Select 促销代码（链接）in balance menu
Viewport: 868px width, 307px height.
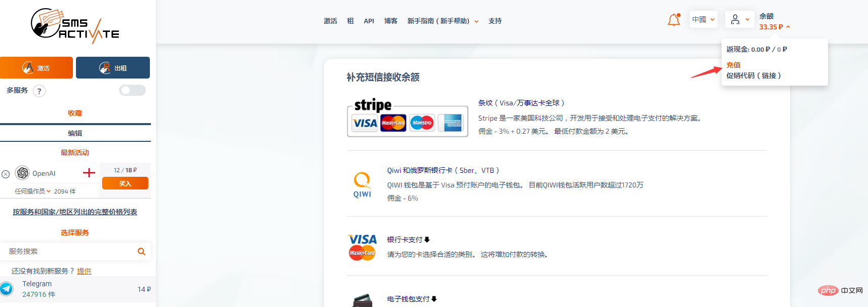click(x=754, y=75)
